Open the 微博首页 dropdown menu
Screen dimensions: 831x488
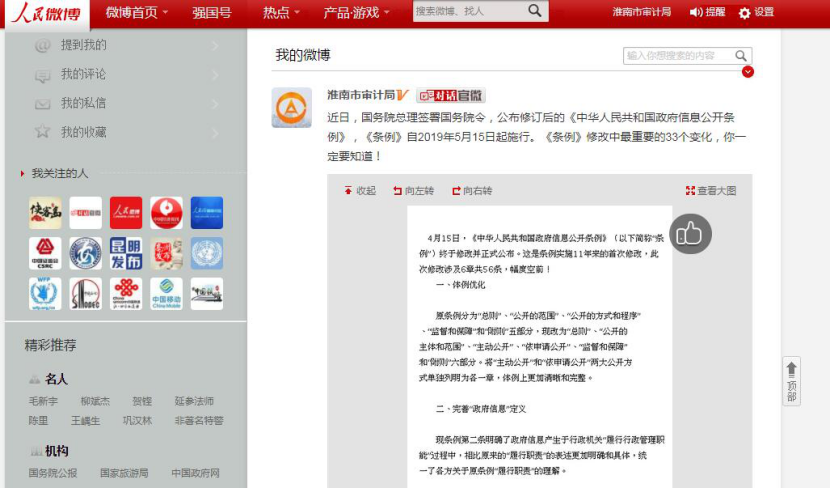[x=137, y=13]
